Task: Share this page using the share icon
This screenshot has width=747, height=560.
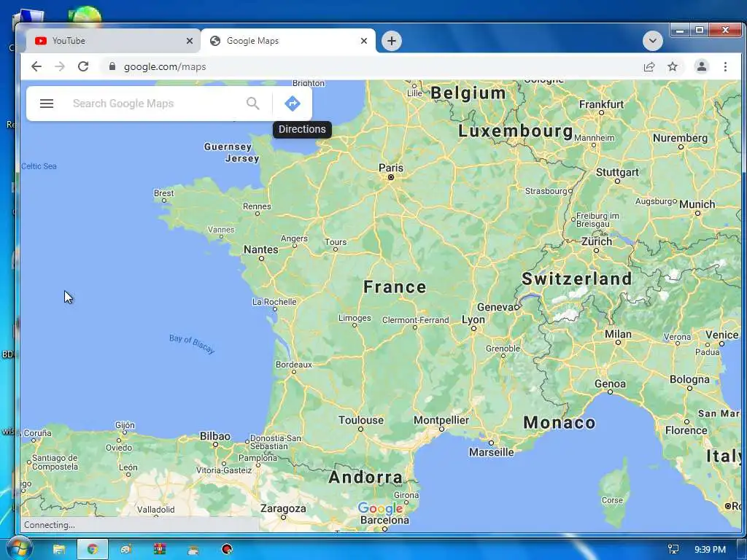Action: coord(649,66)
